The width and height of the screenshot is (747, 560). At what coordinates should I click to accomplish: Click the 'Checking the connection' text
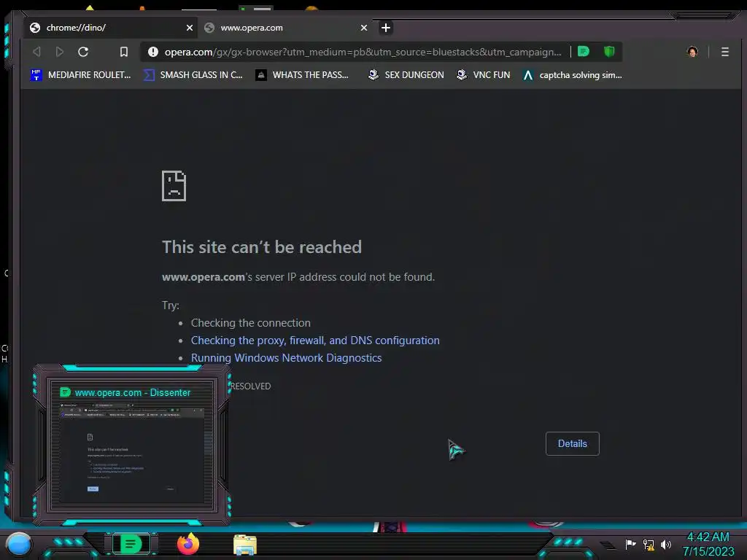point(251,323)
